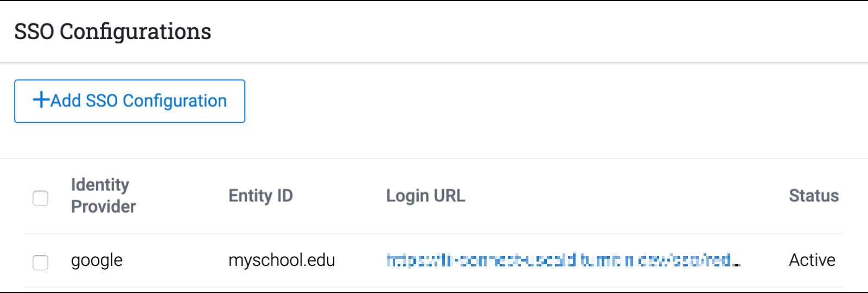The image size is (868, 293).
Task: Sort by the Status column header
Action: click(813, 195)
